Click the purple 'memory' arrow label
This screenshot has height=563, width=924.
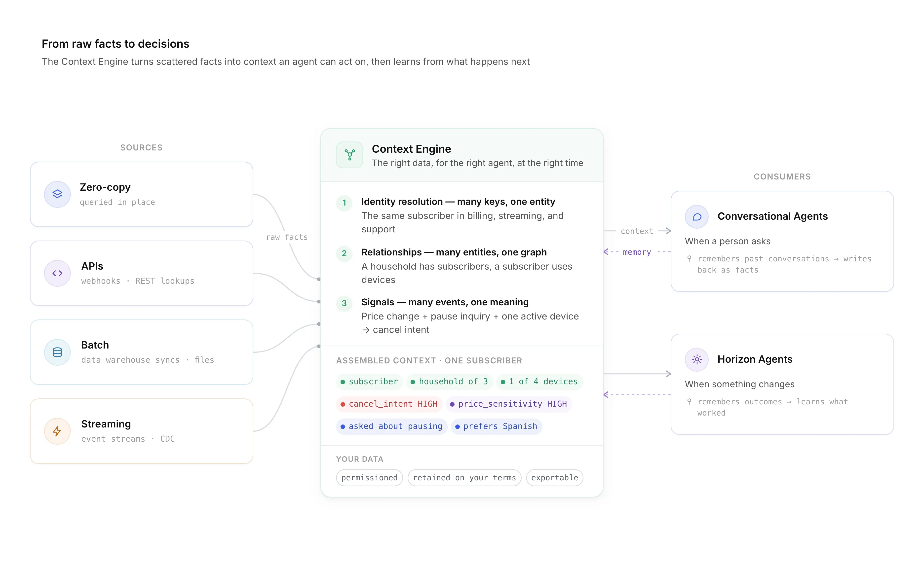pos(637,252)
